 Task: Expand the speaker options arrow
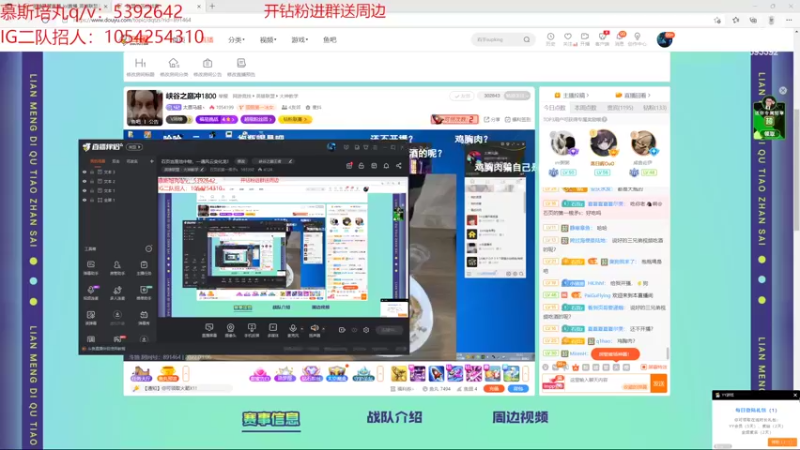point(323,329)
